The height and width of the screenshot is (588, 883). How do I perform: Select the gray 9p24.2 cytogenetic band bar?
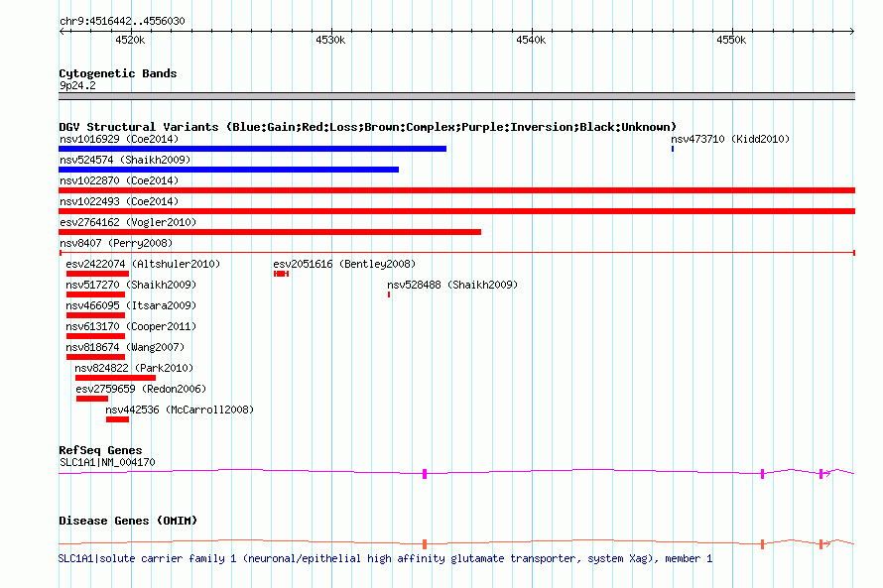coord(456,97)
